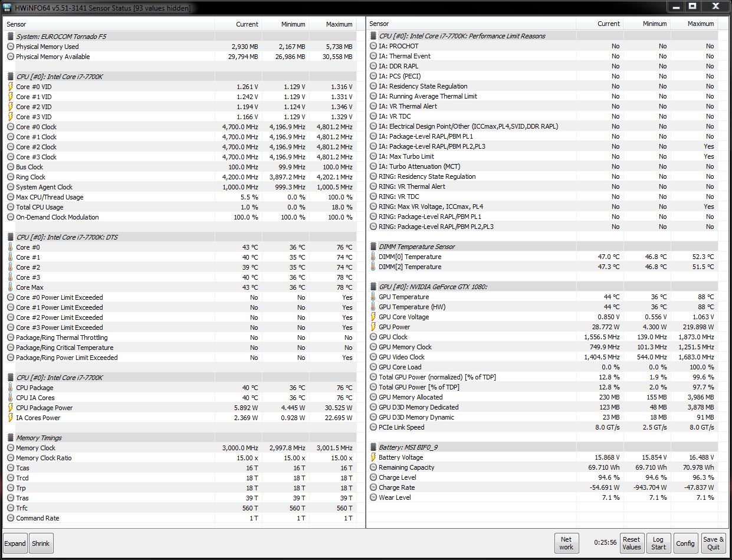732x560 pixels.
Task: Click the GPU Temperature thermometer icon
Action: pyautogui.click(x=373, y=297)
